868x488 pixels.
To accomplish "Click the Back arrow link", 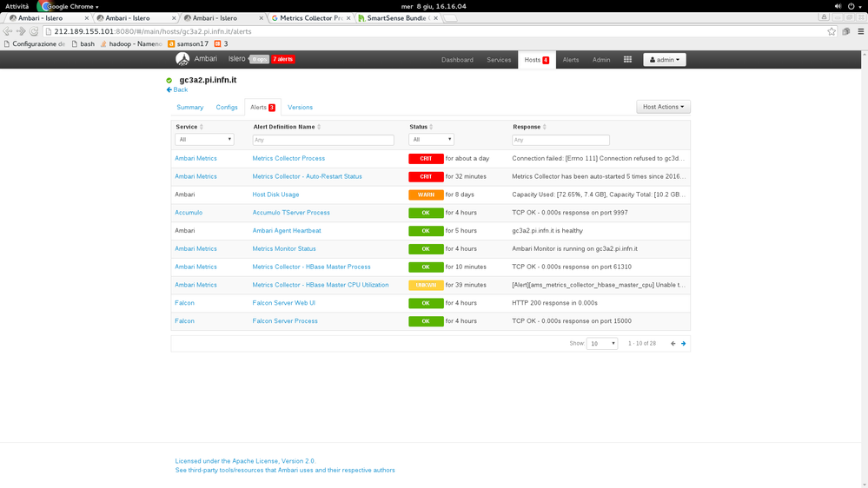I will [x=177, y=89].
